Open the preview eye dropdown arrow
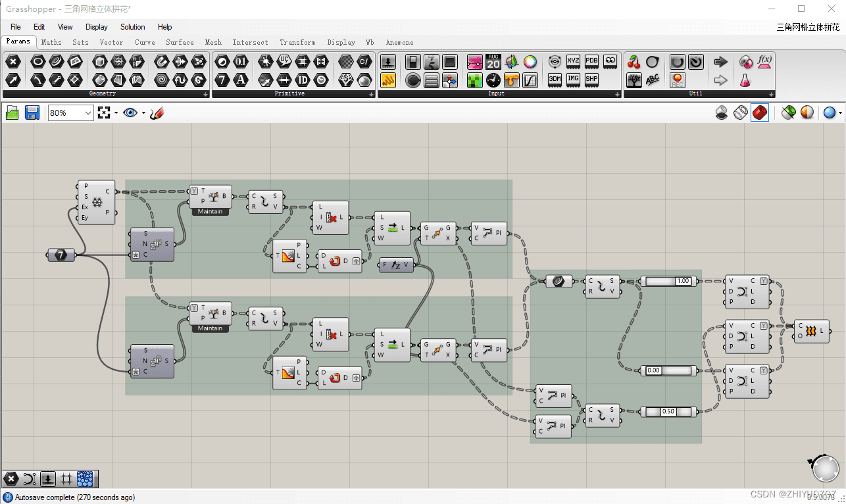The height and width of the screenshot is (504, 846). (143, 113)
